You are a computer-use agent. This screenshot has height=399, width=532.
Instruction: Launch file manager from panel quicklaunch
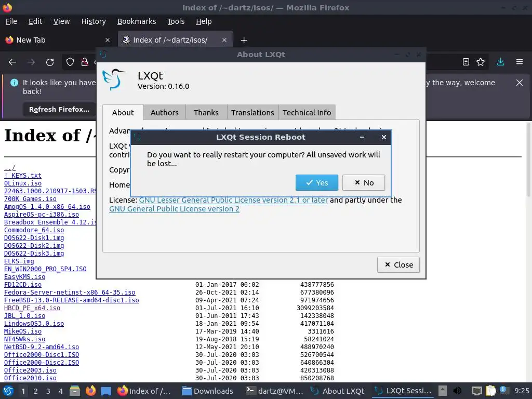pos(75,391)
